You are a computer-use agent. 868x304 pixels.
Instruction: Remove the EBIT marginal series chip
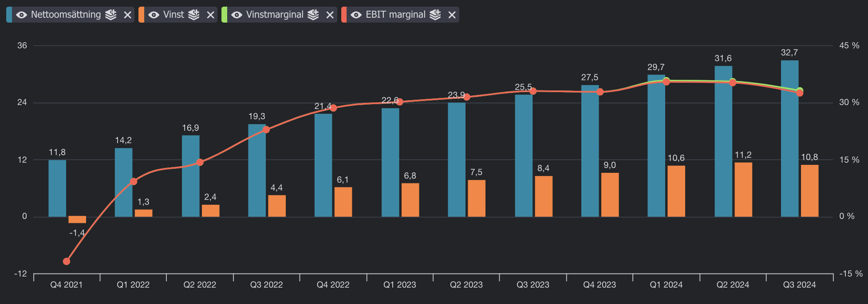point(452,15)
